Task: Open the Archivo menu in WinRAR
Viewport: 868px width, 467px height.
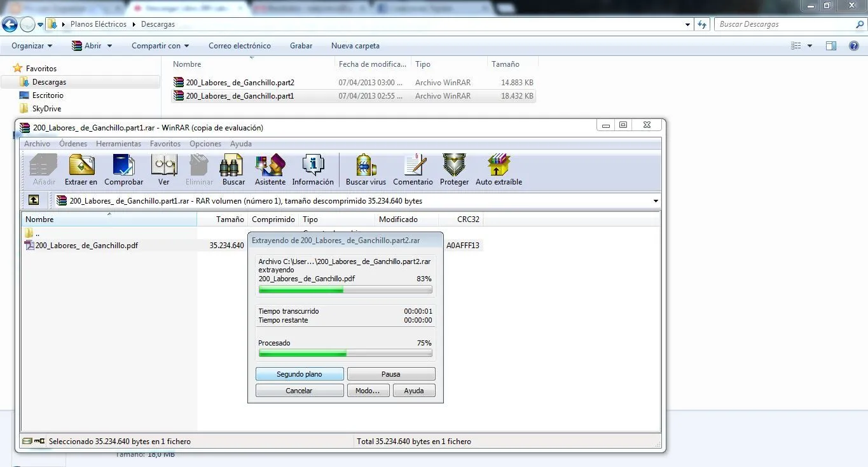Action: tap(37, 144)
